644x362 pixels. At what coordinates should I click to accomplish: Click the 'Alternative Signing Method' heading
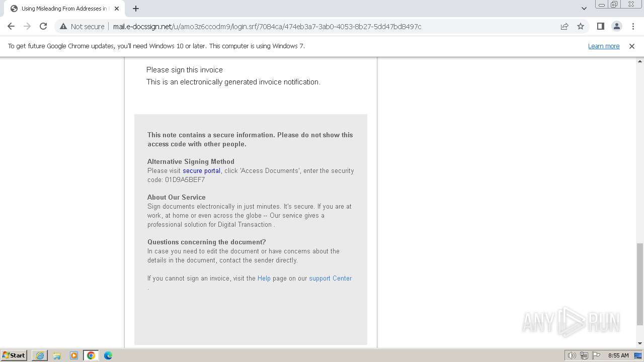pos(191,161)
